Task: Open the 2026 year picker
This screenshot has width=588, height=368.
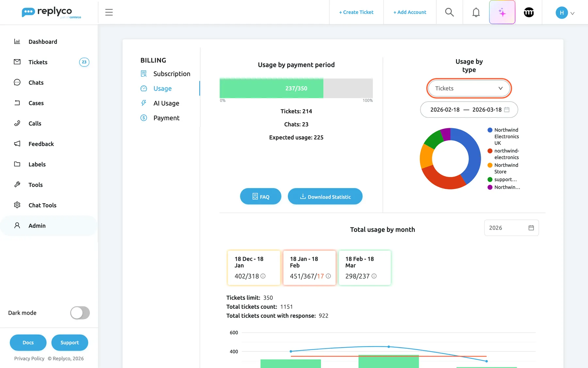Action: click(511, 228)
